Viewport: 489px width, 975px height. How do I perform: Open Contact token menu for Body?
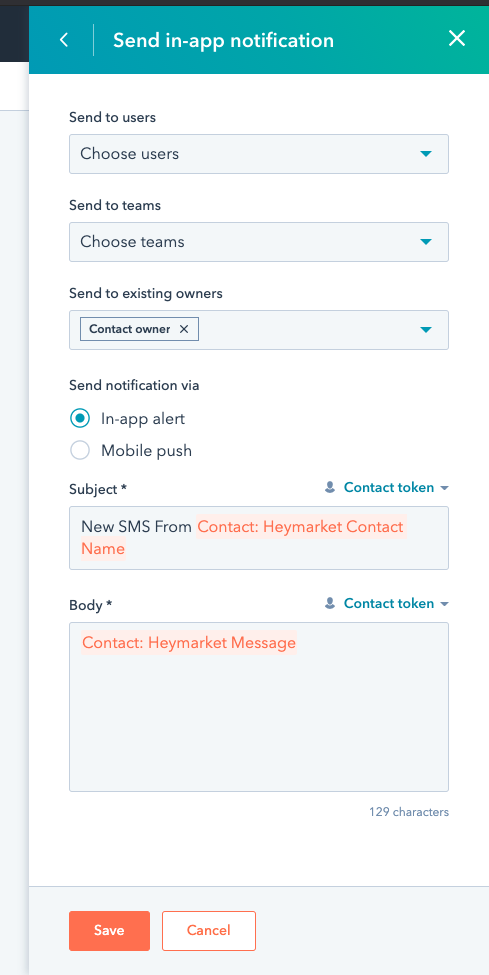(x=389, y=603)
